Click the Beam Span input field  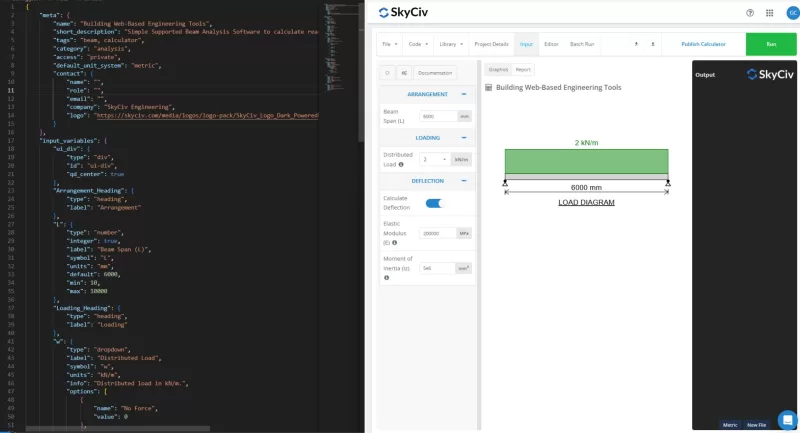point(438,116)
